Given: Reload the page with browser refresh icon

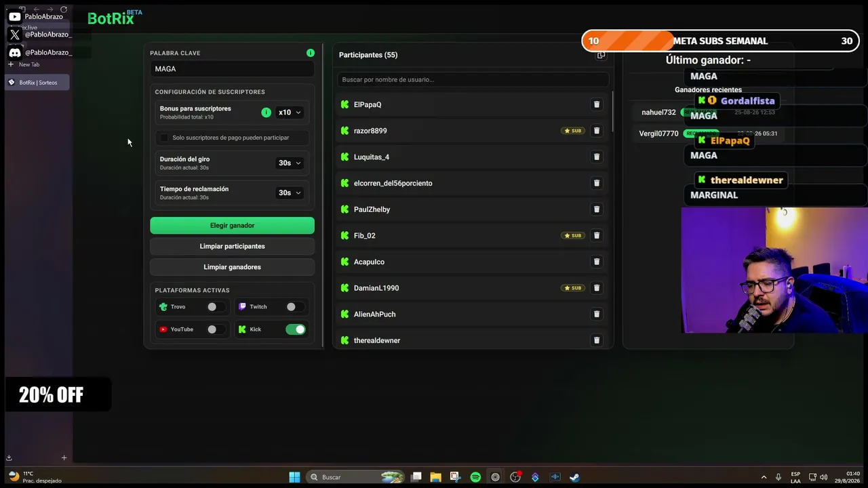Looking at the screenshot, I should click(x=64, y=9).
